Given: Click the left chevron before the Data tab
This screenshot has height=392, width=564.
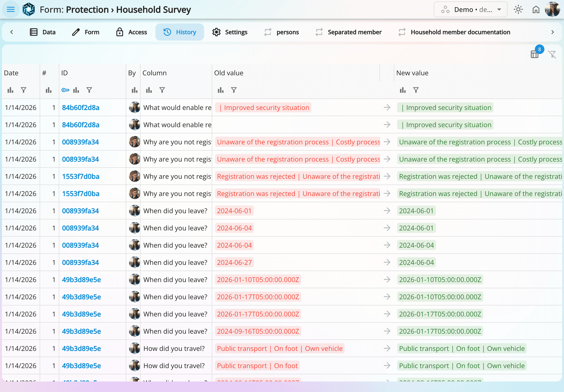Looking at the screenshot, I should click(x=11, y=32).
